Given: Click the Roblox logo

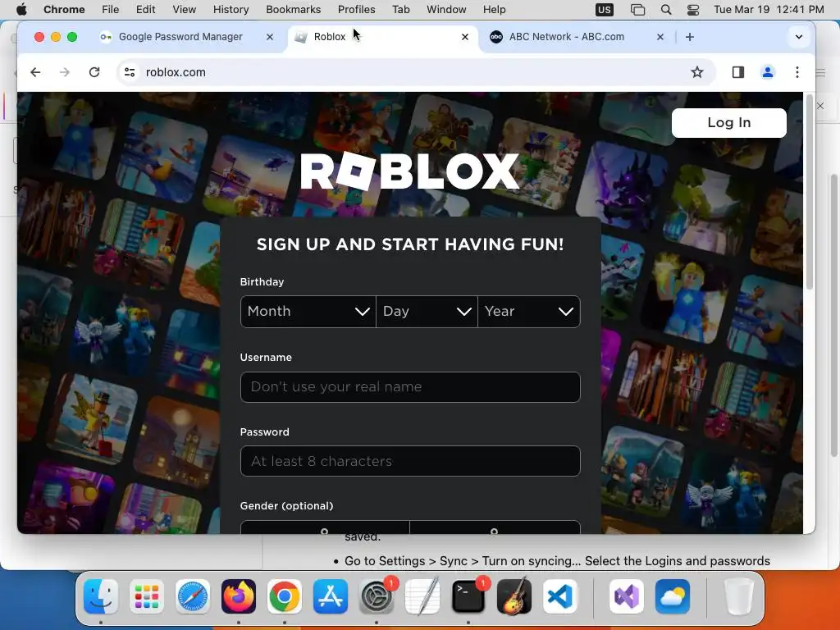Looking at the screenshot, I should (x=410, y=171).
